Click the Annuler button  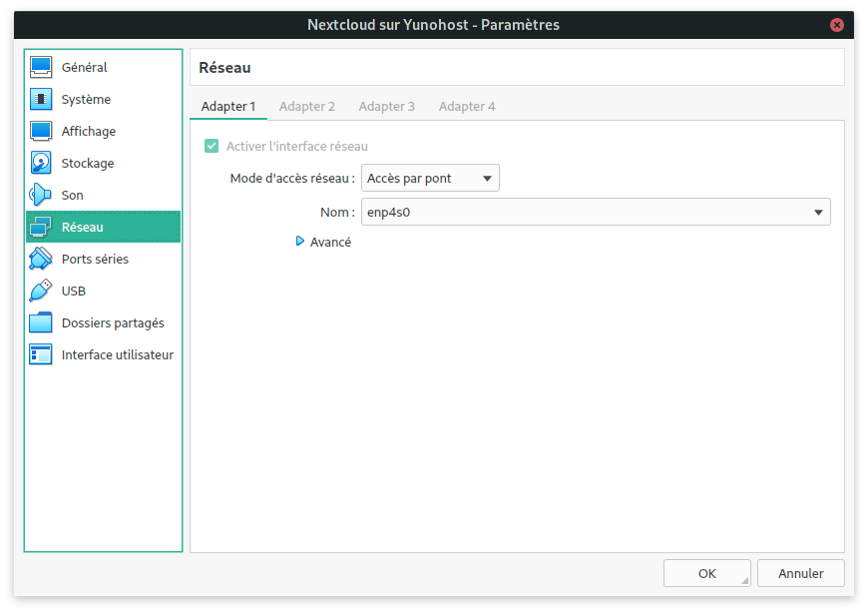tap(801, 573)
